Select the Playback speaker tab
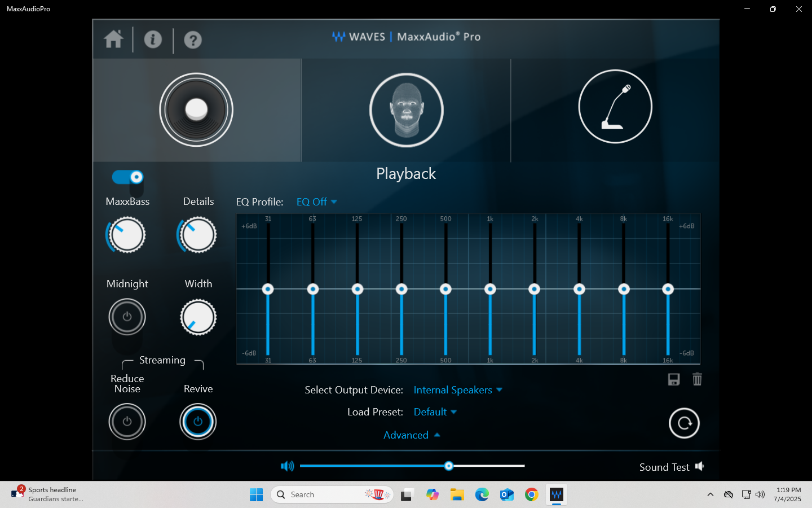Viewport: 812px width, 508px height. (x=196, y=110)
